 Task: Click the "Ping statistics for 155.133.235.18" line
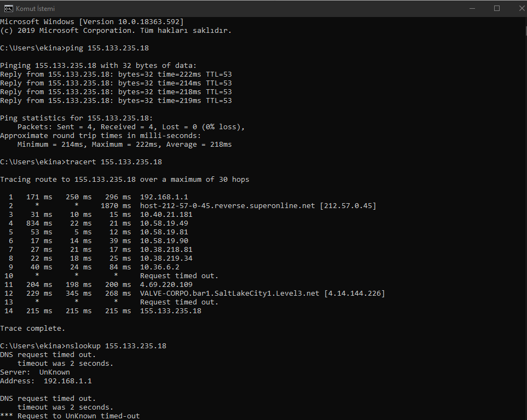point(76,118)
